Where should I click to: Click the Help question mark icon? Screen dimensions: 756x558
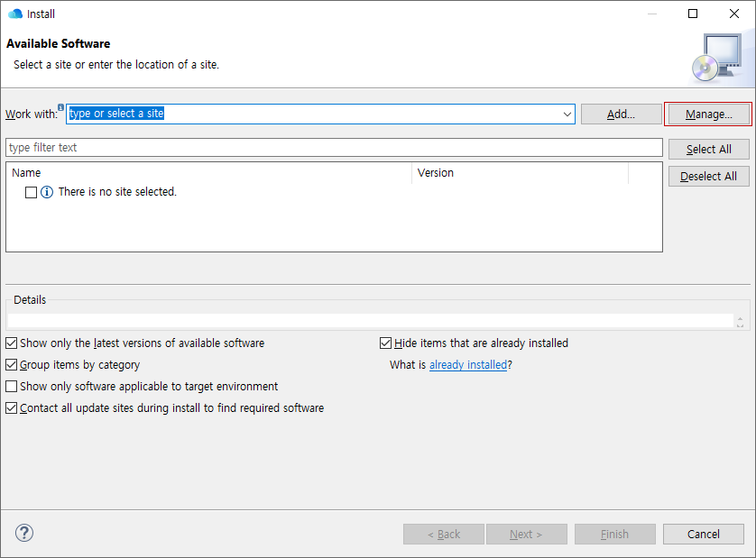tap(25, 533)
